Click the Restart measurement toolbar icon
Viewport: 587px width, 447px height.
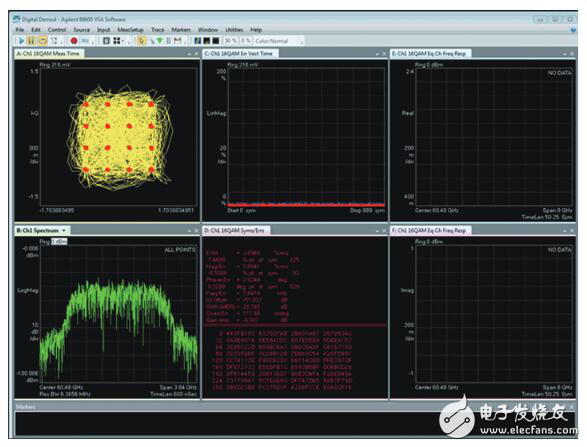click(43, 41)
